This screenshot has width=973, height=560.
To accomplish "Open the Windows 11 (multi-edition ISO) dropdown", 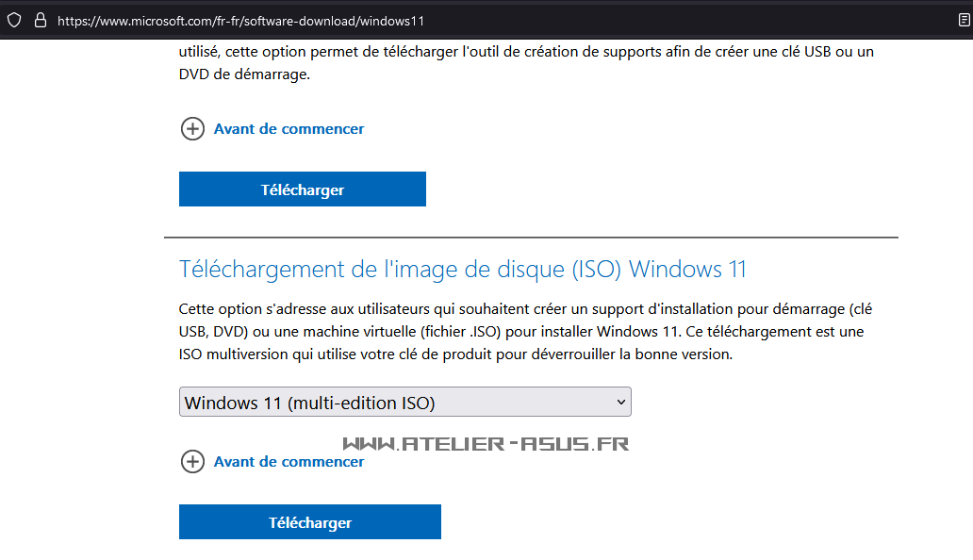I will (x=405, y=402).
